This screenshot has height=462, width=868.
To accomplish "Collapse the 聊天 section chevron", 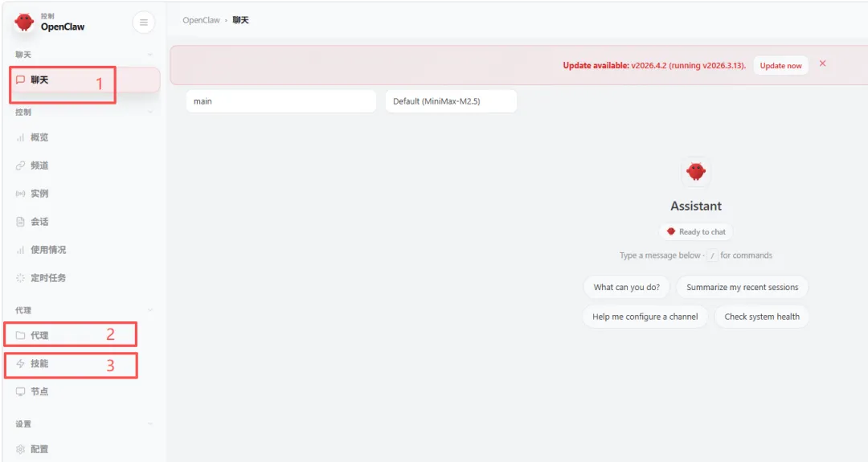I will coord(150,55).
